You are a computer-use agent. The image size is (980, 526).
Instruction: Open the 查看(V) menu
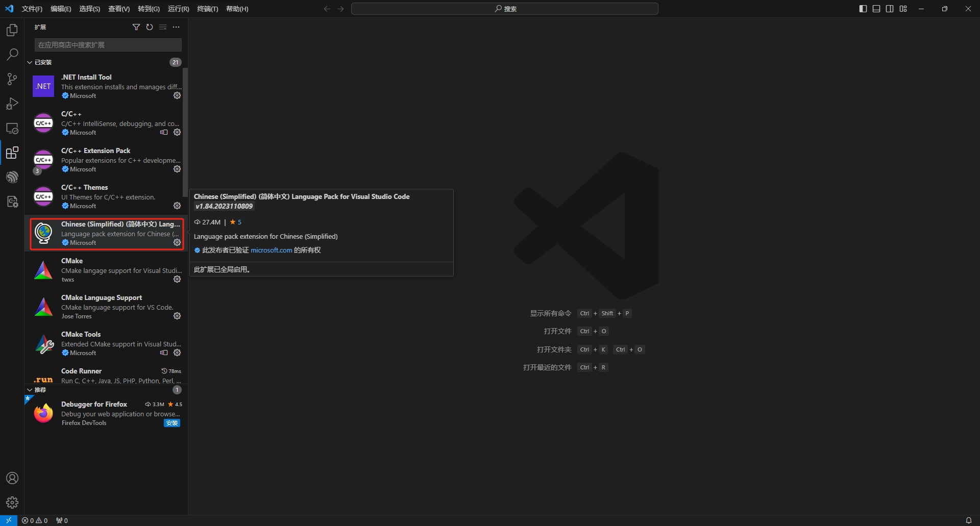(x=119, y=9)
